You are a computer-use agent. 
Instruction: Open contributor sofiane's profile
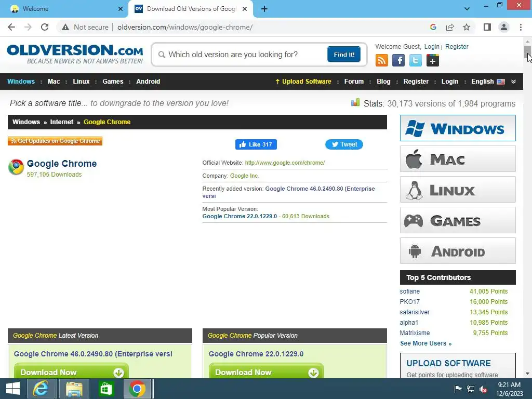click(409, 291)
